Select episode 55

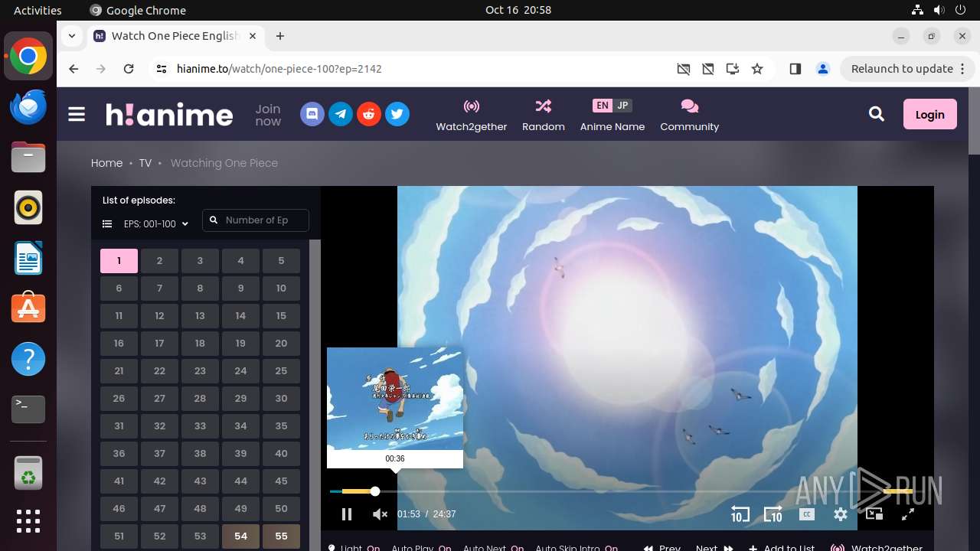(x=281, y=536)
